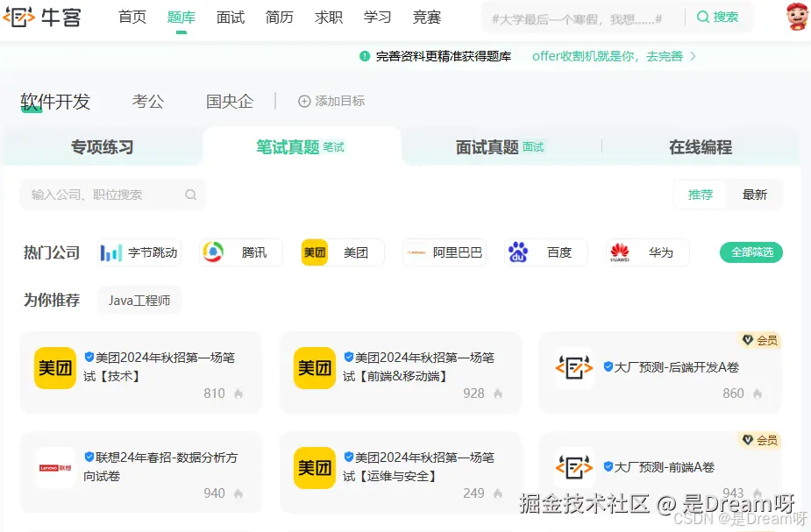Click the Alibaba logo icon
Screen dimensions: 811x532
point(416,252)
